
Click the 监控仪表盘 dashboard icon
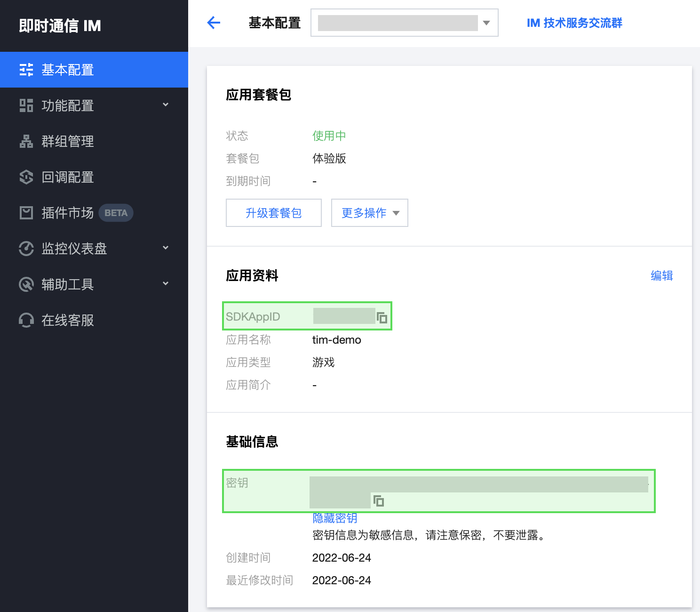click(x=26, y=249)
